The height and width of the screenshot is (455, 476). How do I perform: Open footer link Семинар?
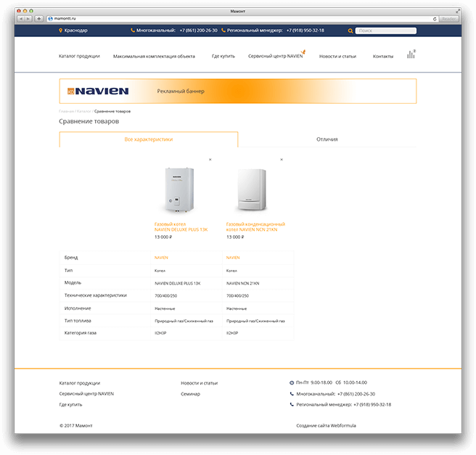(190, 394)
